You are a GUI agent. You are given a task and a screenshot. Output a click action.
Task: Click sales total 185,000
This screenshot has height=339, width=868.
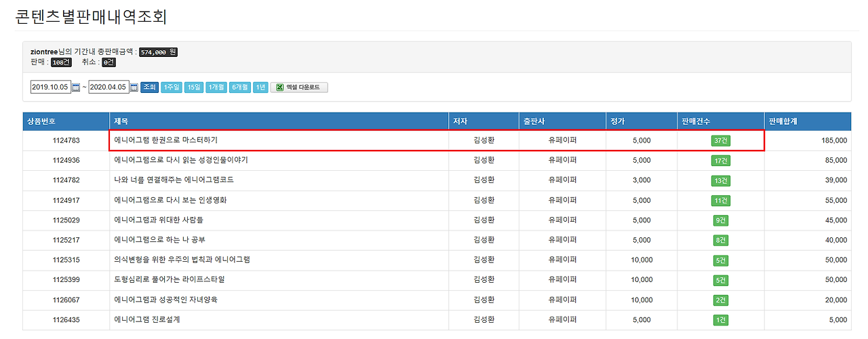click(x=833, y=140)
